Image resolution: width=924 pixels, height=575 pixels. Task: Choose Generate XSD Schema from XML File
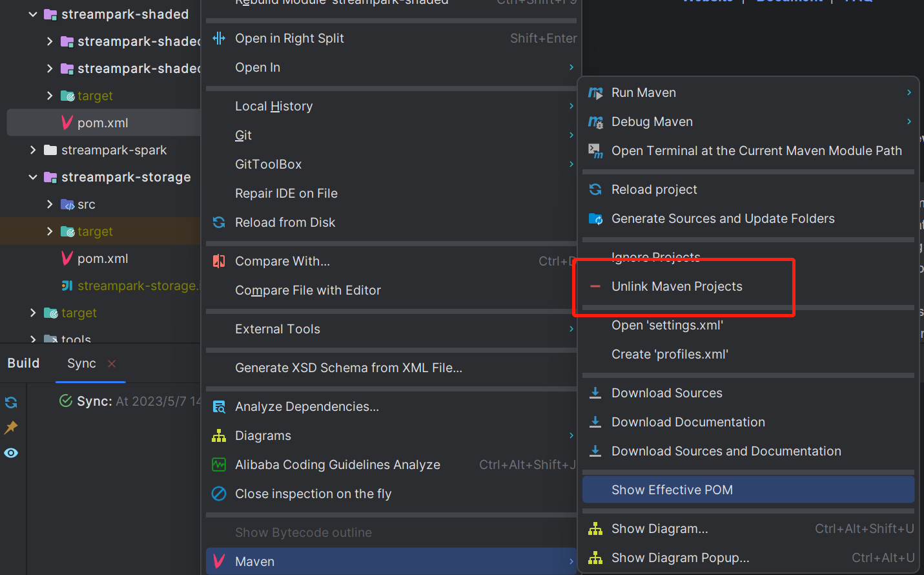click(x=391, y=368)
